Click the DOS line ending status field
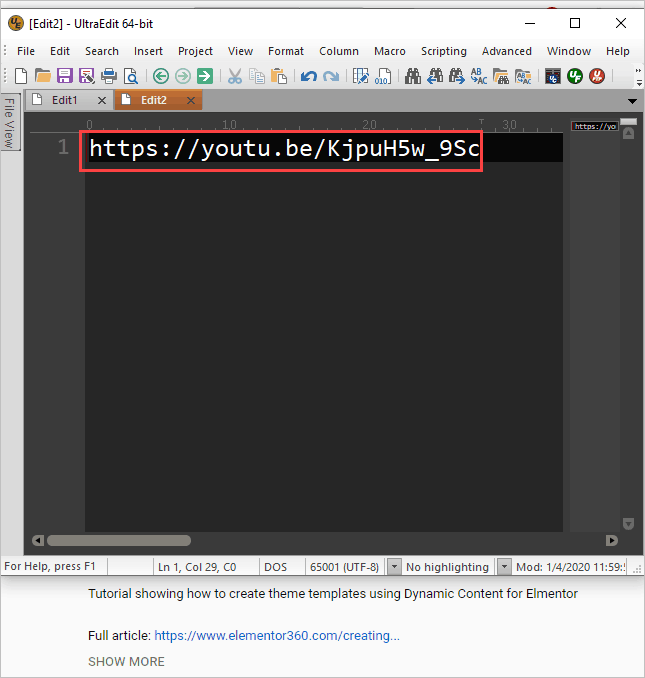645x678 pixels. point(275,567)
